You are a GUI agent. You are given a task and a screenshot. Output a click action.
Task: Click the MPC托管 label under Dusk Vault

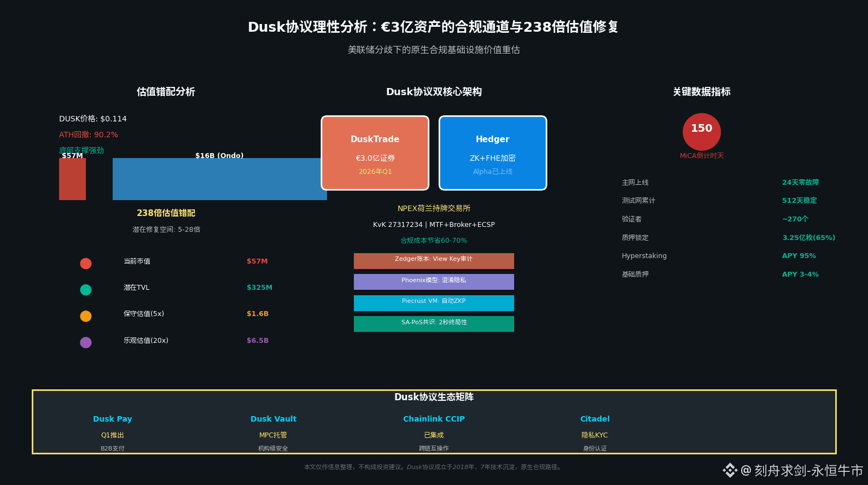tap(273, 435)
